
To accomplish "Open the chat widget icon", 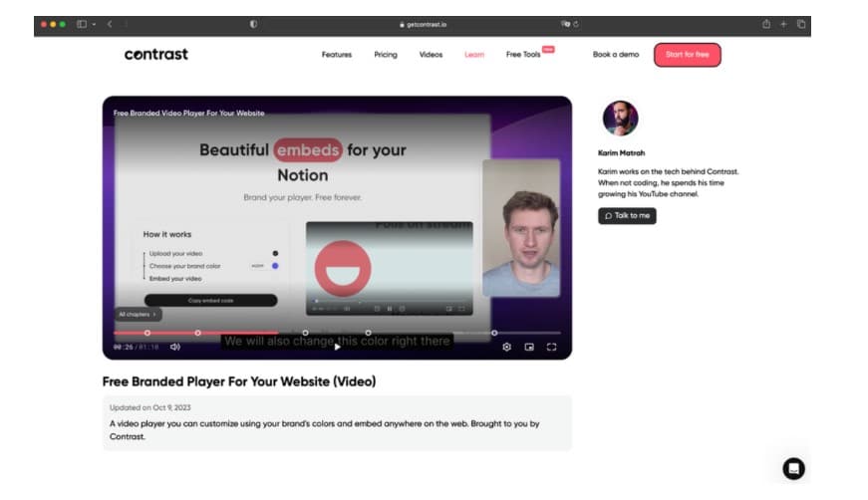I will point(793,469).
